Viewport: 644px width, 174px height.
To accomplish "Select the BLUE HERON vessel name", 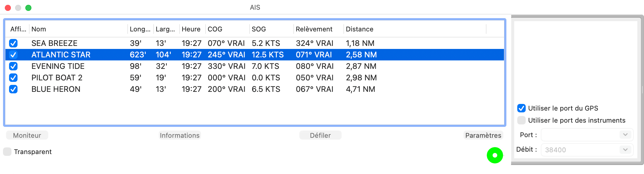I will pos(56,89).
